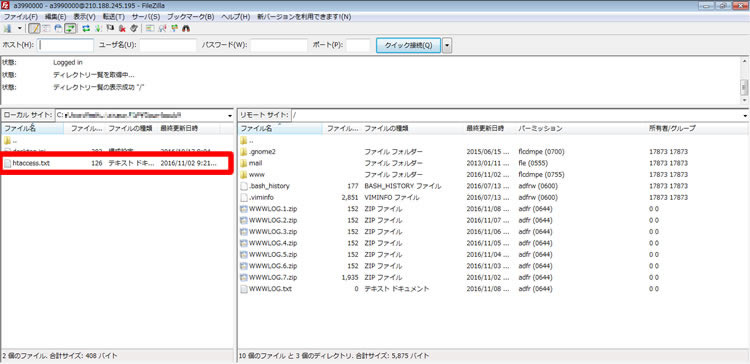The image size is (750, 364).
Task: Toggle the local directory tree view
Action: pos(47,29)
